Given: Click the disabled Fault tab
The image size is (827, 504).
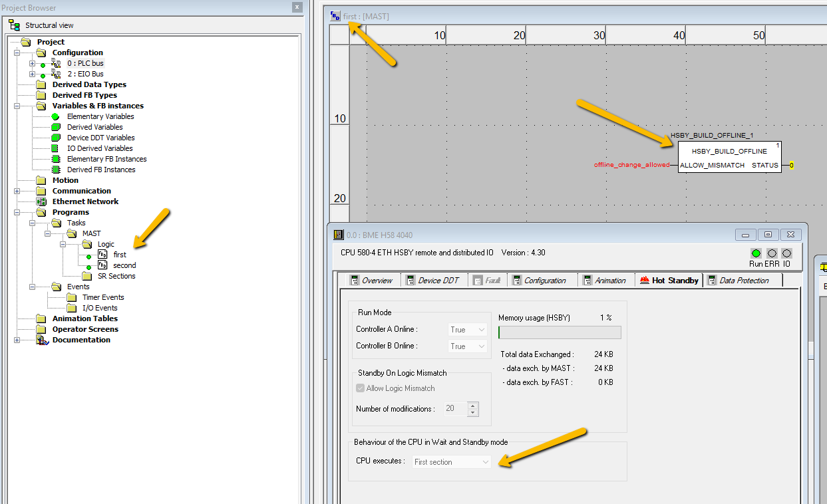Looking at the screenshot, I should (488, 281).
